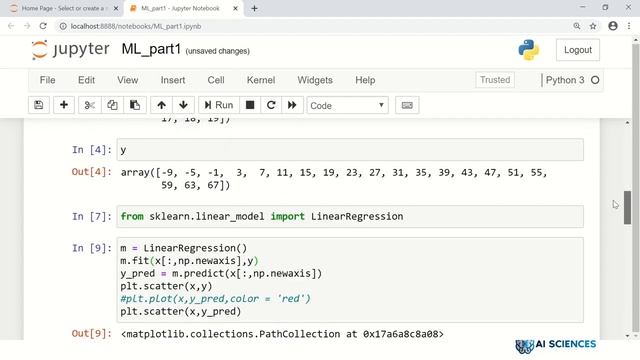The height and width of the screenshot is (360, 640).
Task: Paste cells below icon
Action: tap(135, 105)
